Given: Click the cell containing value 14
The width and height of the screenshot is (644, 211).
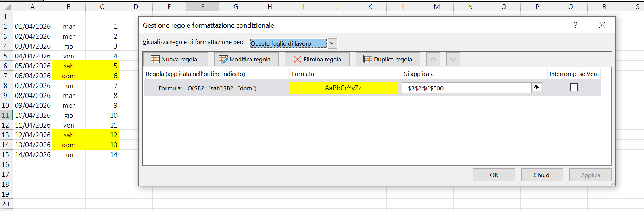Looking at the screenshot, I should click(x=102, y=154).
